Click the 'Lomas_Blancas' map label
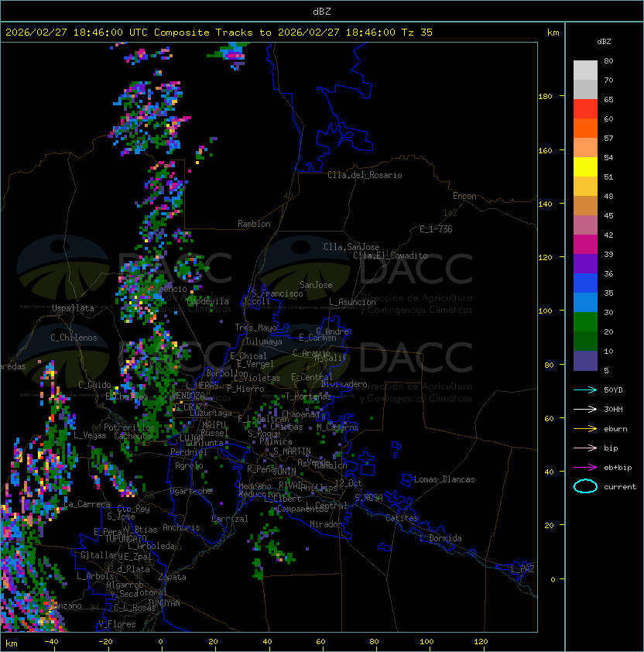Image resolution: width=644 pixels, height=652 pixels. (444, 479)
